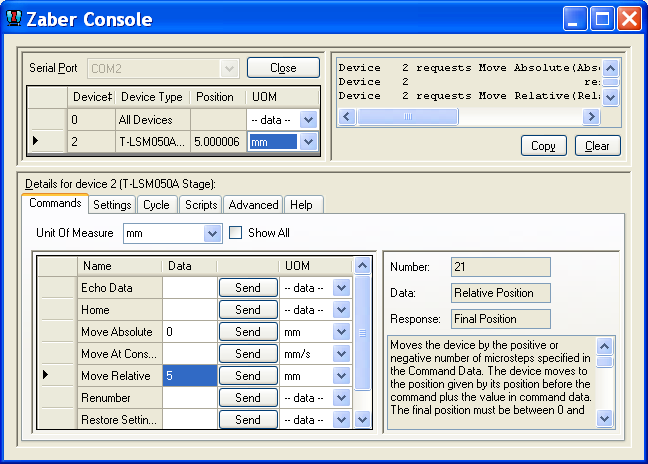Switch to the Advanced tab

tap(253, 205)
